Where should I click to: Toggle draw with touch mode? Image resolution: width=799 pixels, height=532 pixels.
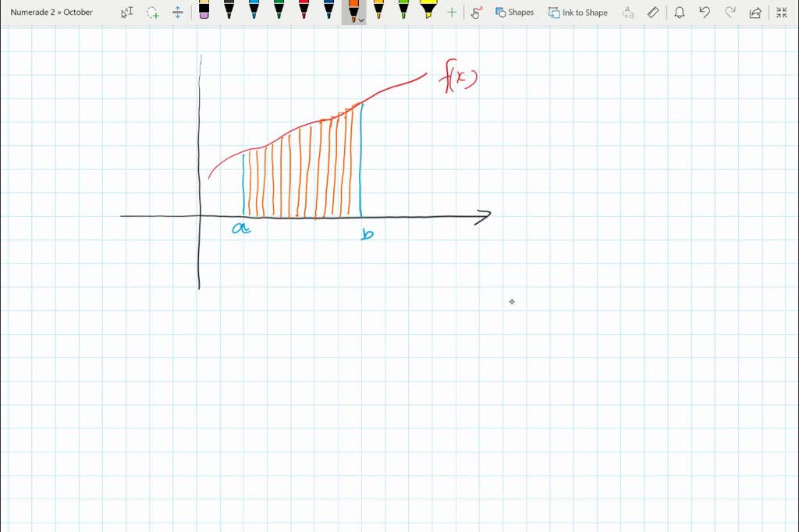tap(476, 12)
